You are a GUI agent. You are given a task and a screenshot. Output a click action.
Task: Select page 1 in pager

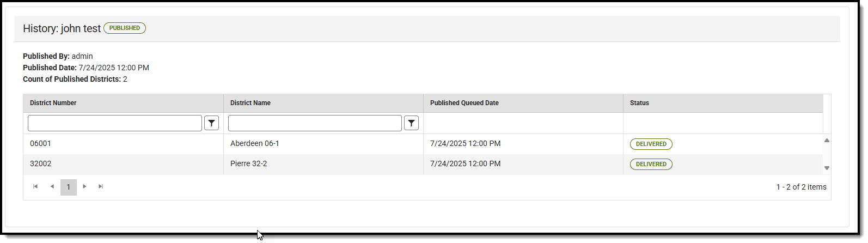(x=69, y=187)
